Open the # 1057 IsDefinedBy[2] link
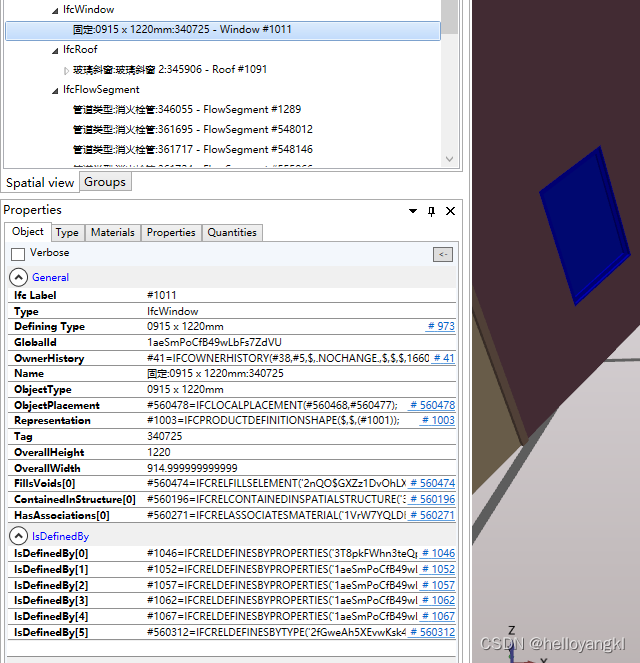This screenshot has height=663, width=640. [438, 585]
